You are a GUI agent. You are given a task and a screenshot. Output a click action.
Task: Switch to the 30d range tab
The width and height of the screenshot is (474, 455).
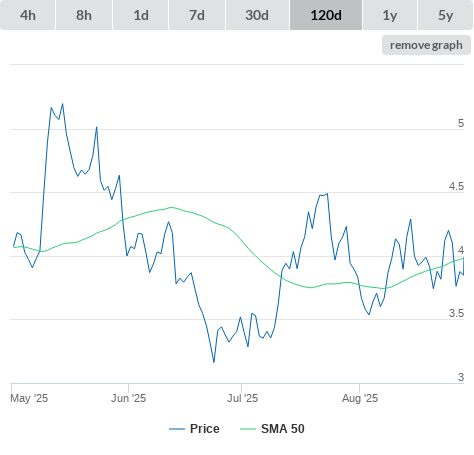coord(257,15)
